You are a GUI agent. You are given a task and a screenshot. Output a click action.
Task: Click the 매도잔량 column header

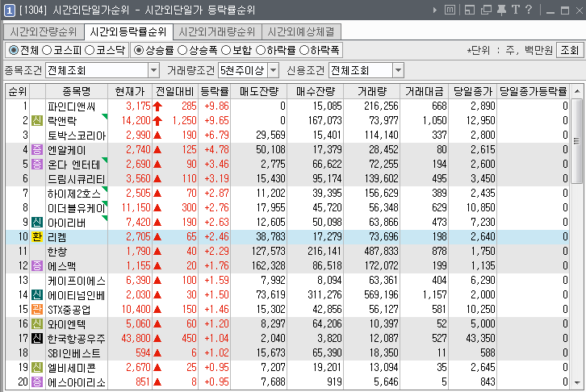[259, 91]
